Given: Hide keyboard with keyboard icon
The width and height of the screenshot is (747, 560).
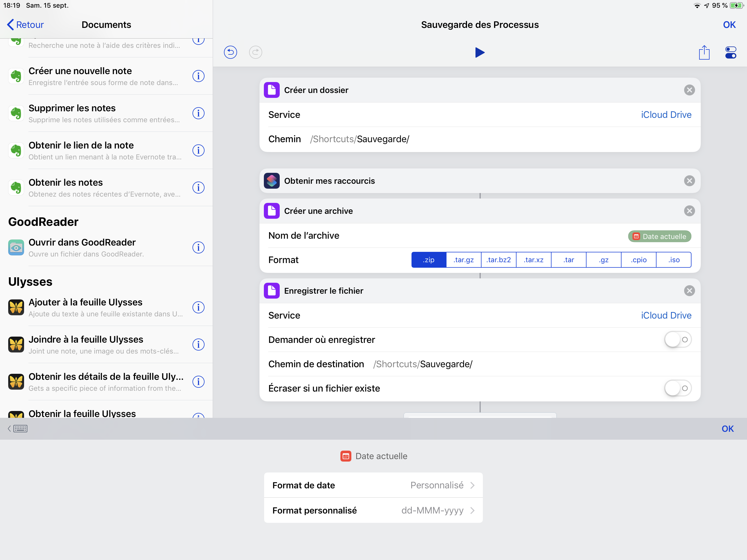Looking at the screenshot, I should 20,428.
